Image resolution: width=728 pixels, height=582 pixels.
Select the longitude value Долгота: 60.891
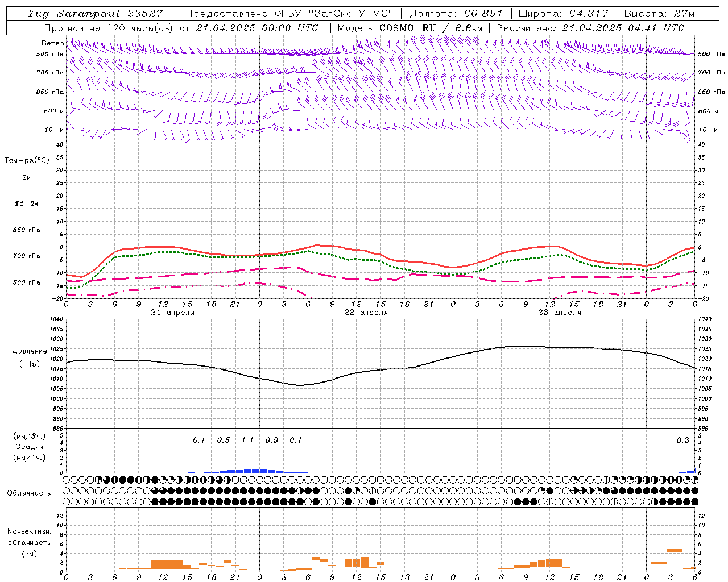[456, 14]
